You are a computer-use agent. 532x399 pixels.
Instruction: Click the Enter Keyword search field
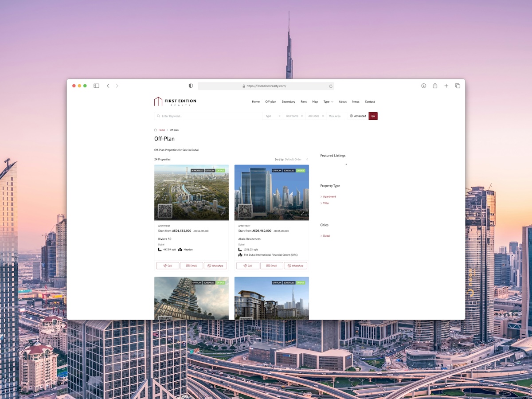tap(208, 116)
